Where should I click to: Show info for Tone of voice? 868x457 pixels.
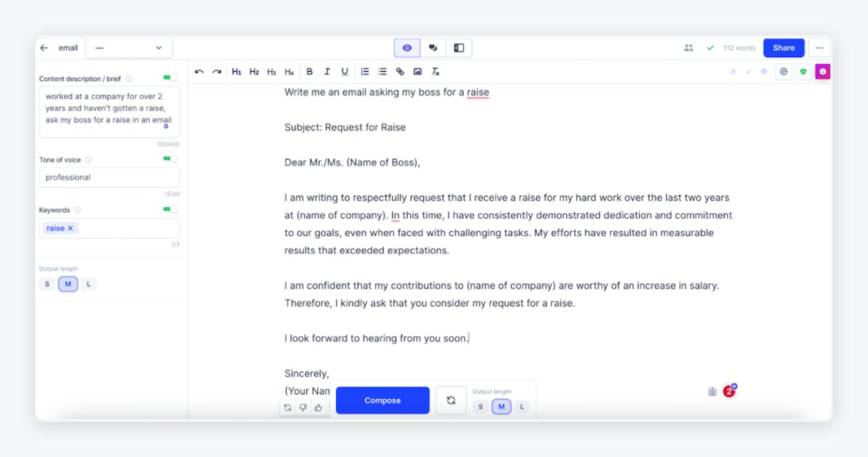(89, 160)
